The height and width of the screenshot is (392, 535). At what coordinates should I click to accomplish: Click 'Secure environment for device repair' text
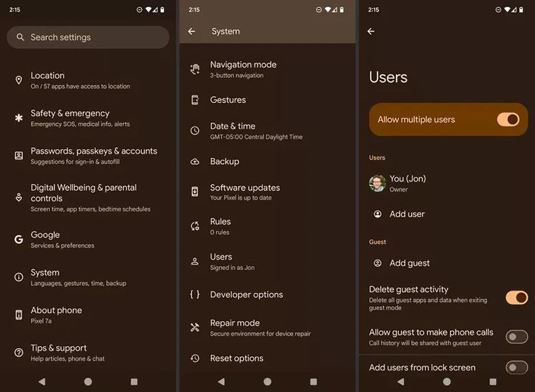[x=260, y=334]
